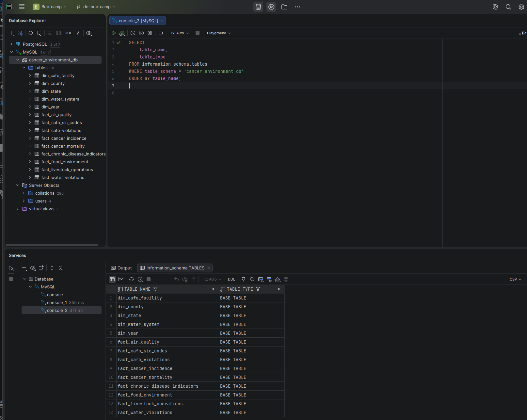The height and width of the screenshot is (420, 527).
Task: Expand the fact_air_quality table node
Action: click(x=30, y=115)
